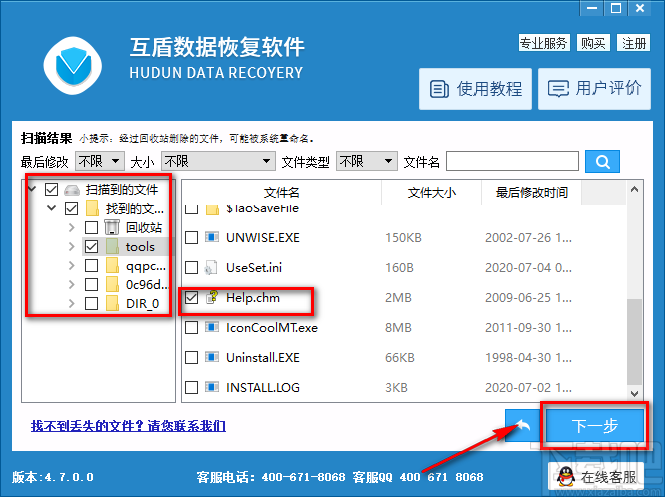
Task: Click the file list vertical scrollbar thumb
Action: tap(634, 342)
